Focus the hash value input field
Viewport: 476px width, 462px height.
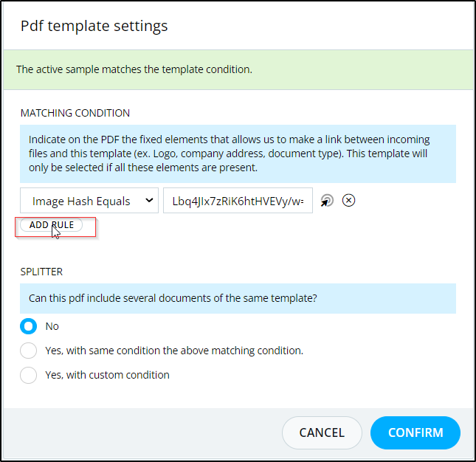tap(238, 200)
